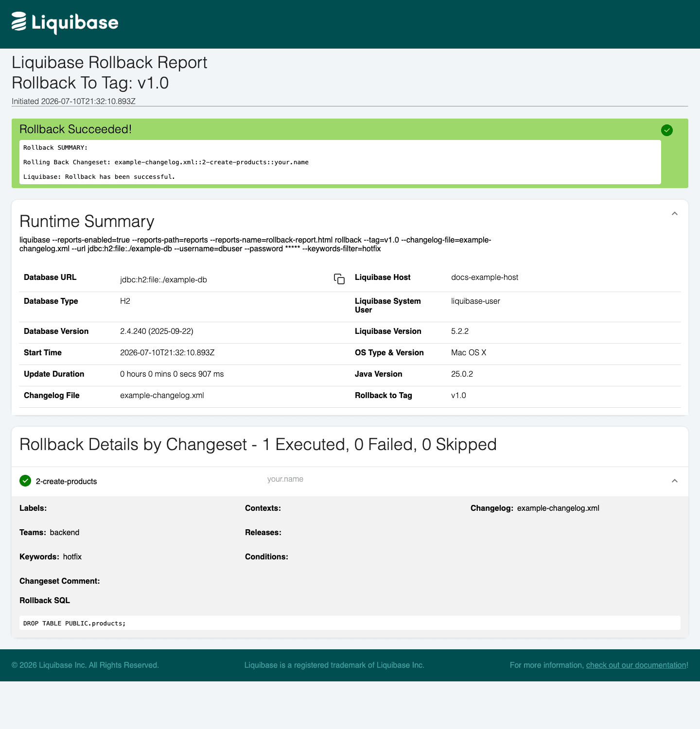Click the 2-create-products changeset name

[67, 481]
